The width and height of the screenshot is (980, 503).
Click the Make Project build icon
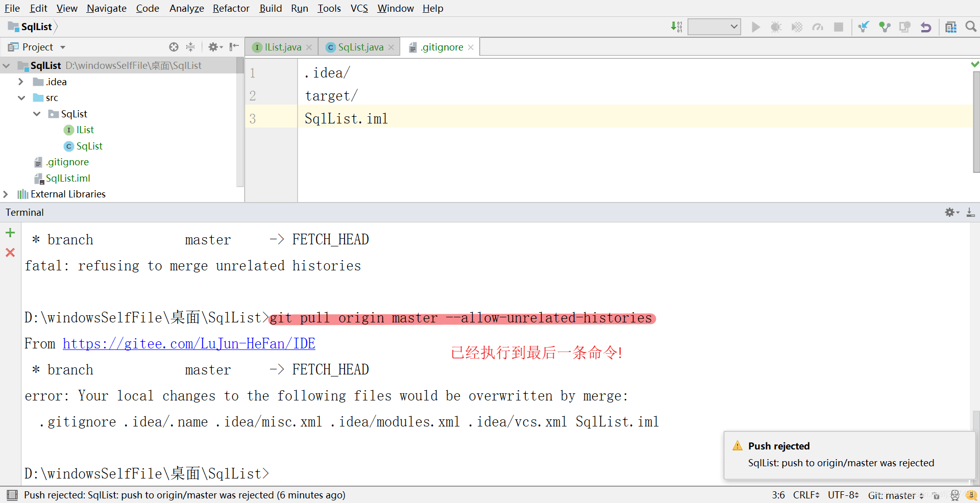(676, 27)
